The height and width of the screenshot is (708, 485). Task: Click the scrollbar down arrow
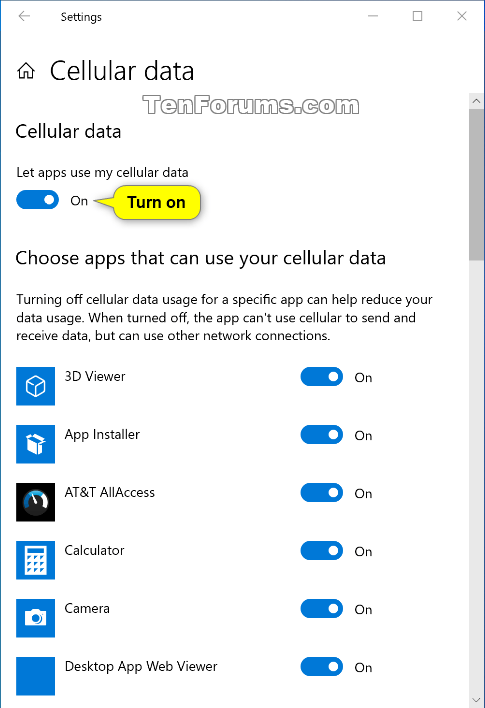point(476,700)
